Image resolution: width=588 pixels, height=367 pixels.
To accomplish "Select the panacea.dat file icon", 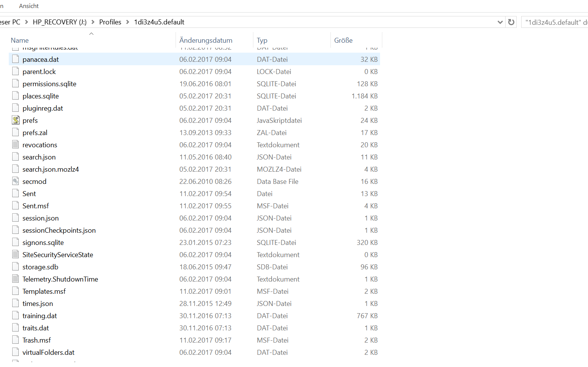I will point(15,59).
